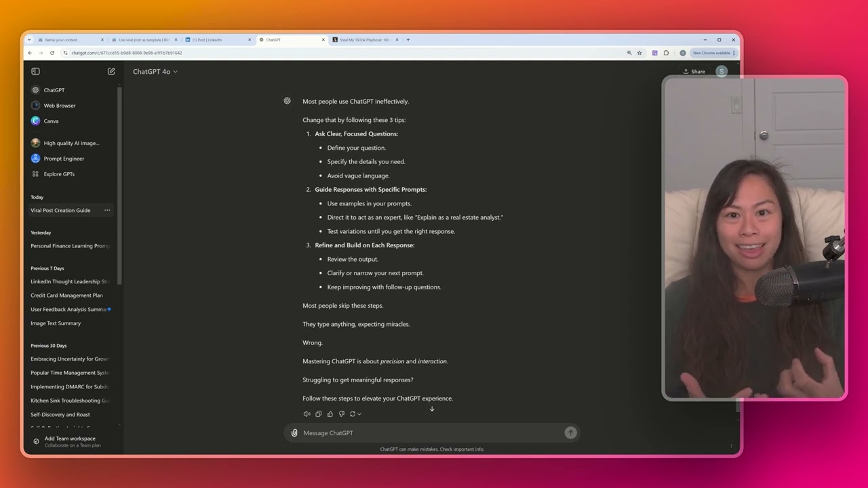Go forward in browser history
Screen dimensions: 868x488
pyautogui.click(x=41, y=53)
